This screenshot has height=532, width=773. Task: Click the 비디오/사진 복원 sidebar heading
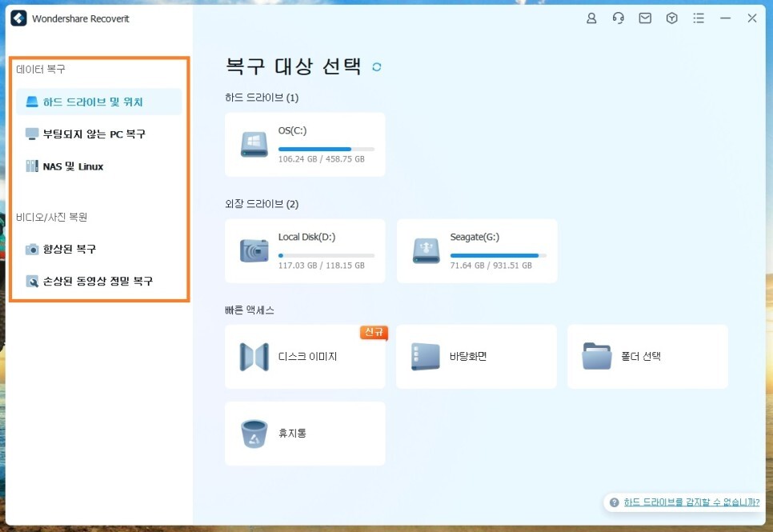tap(52, 217)
